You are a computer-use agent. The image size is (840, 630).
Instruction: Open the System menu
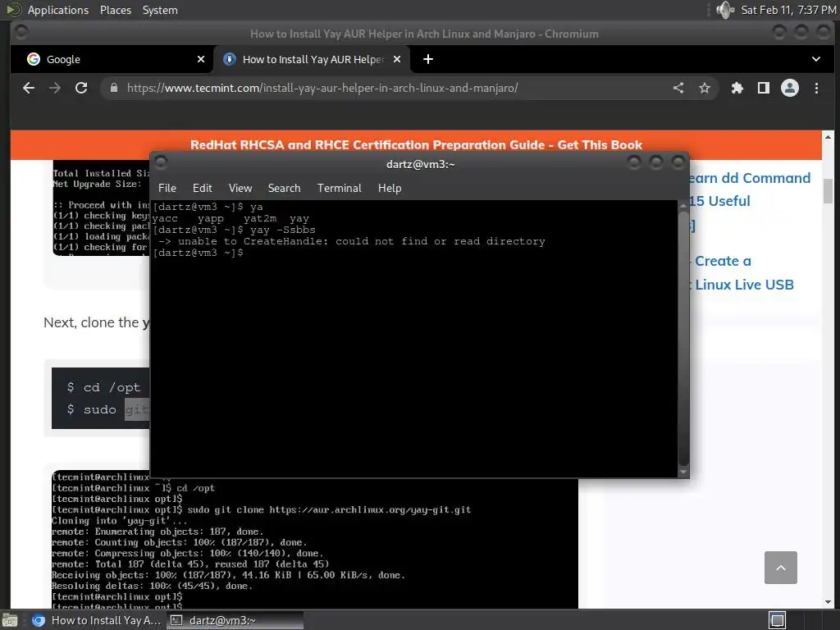click(160, 10)
